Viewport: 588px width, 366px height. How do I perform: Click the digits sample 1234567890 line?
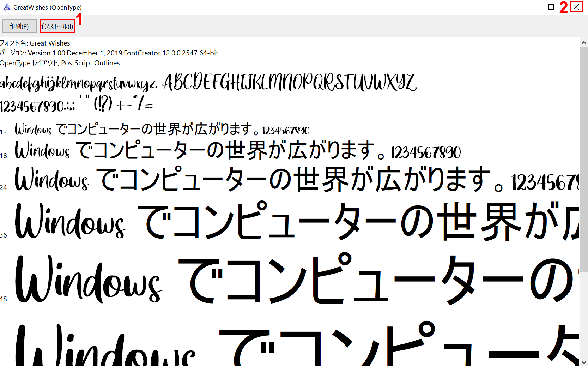(76, 104)
